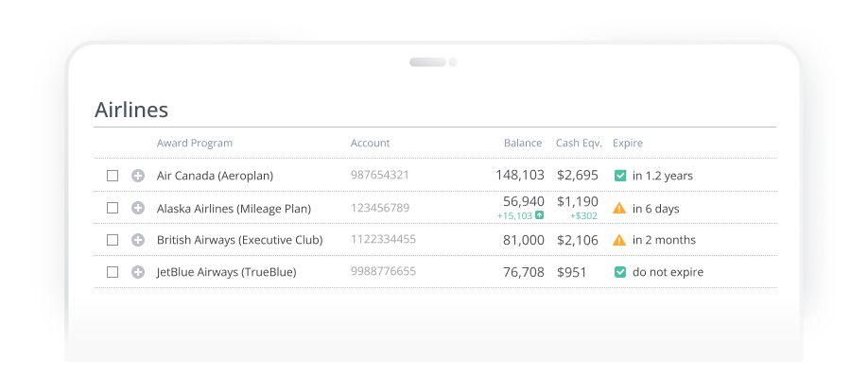Expand the British Airways row plus icon

coord(138,240)
